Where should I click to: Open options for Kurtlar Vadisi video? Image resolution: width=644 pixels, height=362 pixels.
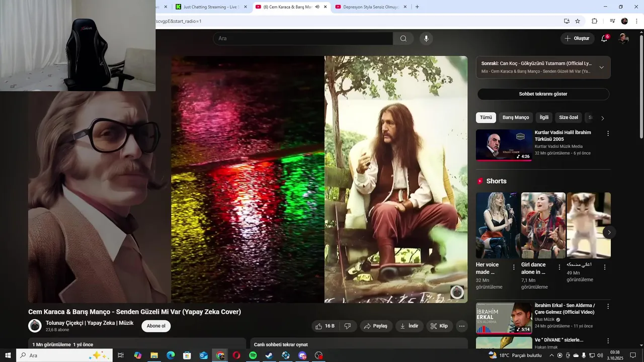click(608, 134)
